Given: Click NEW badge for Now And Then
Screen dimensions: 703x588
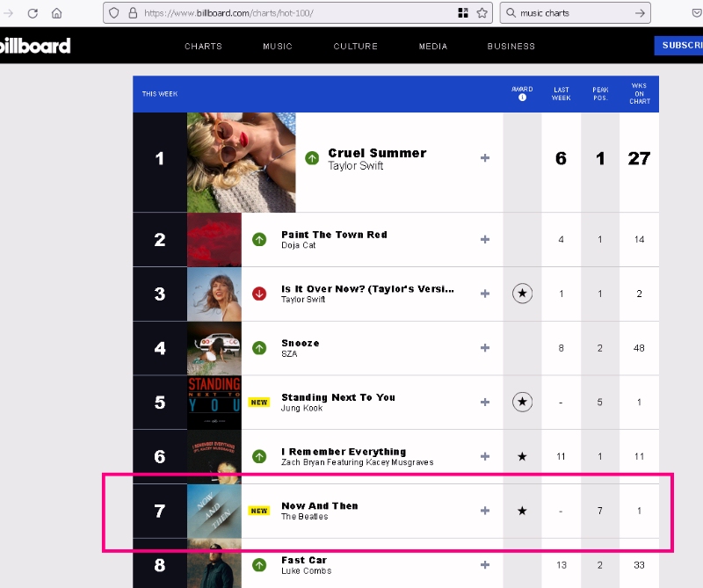Looking at the screenshot, I should pyautogui.click(x=259, y=511).
